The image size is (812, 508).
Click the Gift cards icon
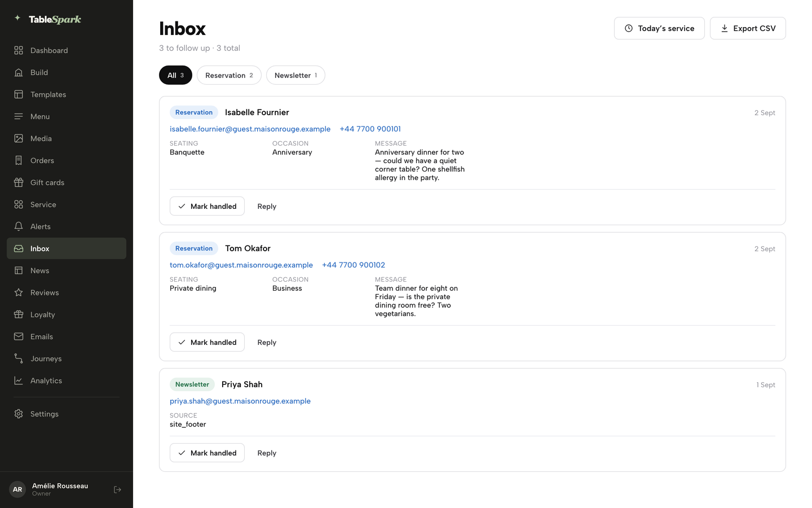(x=19, y=182)
